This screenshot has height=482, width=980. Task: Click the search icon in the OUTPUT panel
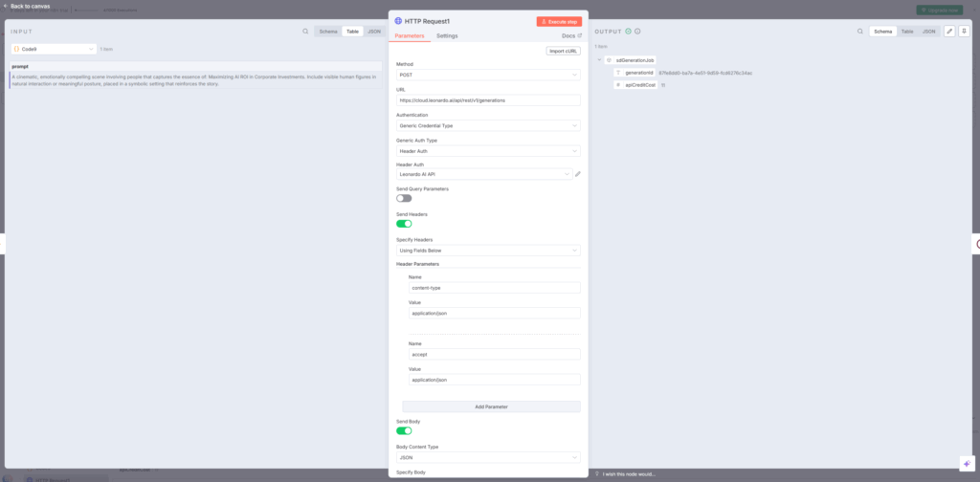859,32
